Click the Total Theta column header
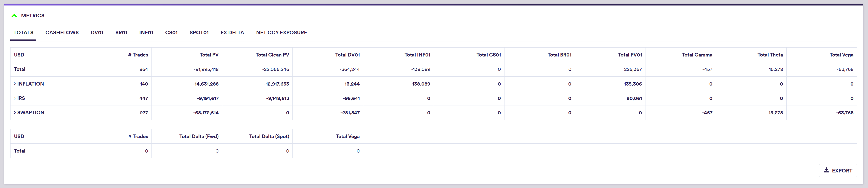 click(770, 55)
